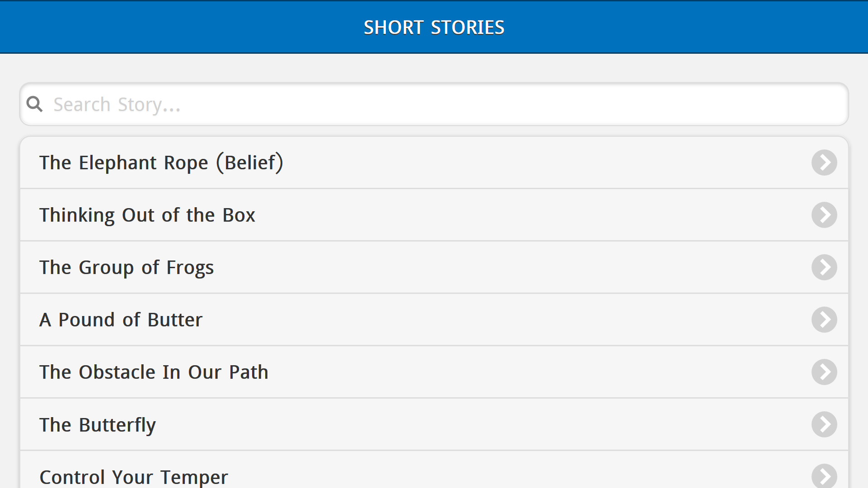The width and height of the screenshot is (868, 488).
Task: Click the Search Story input field
Action: 434,104
